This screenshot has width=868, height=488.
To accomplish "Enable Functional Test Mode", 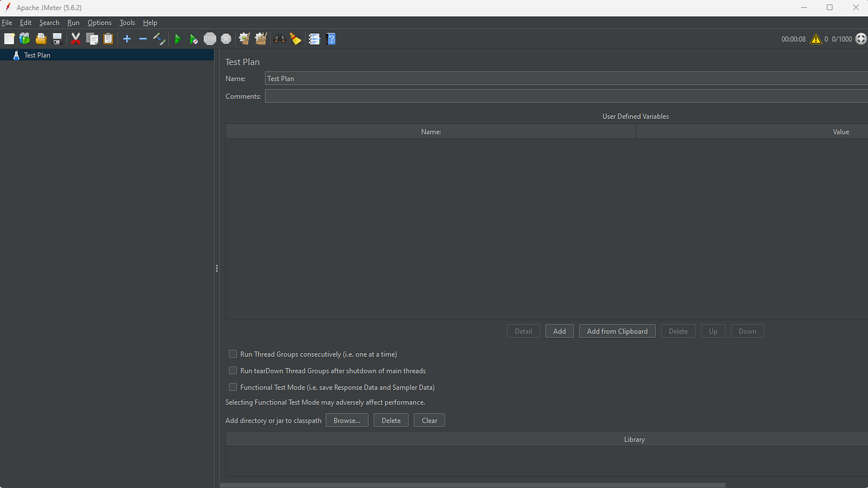I will pos(233,386).
